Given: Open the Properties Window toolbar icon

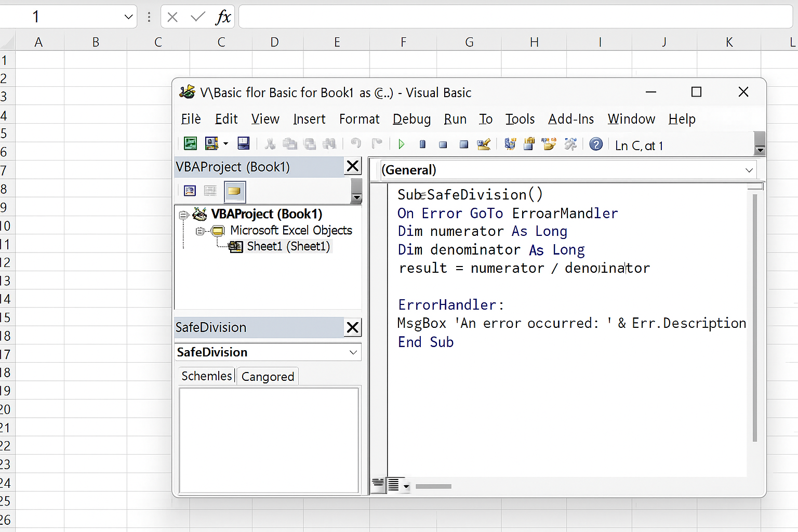Looking at the screenshot, I should point(529,144).
